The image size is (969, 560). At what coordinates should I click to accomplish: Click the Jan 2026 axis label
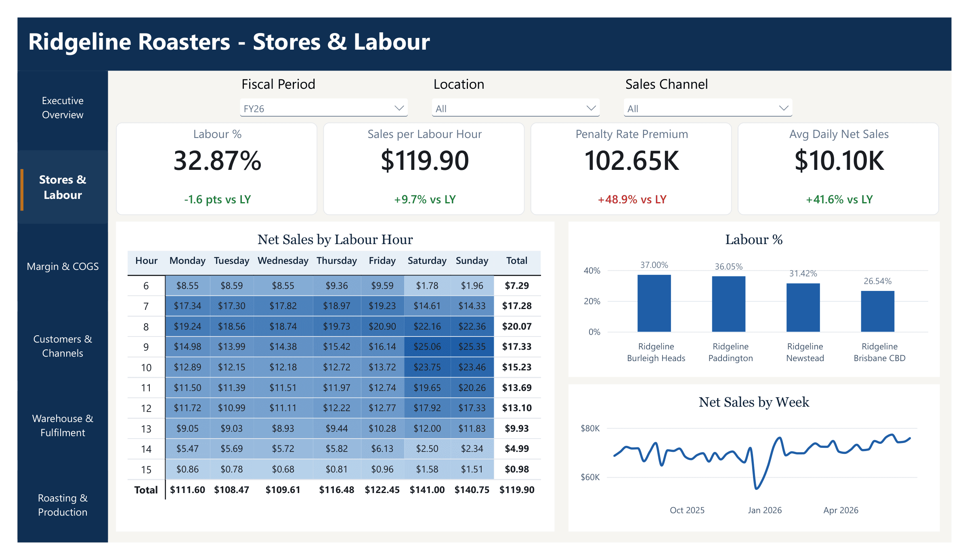click(x=765, y=510)
